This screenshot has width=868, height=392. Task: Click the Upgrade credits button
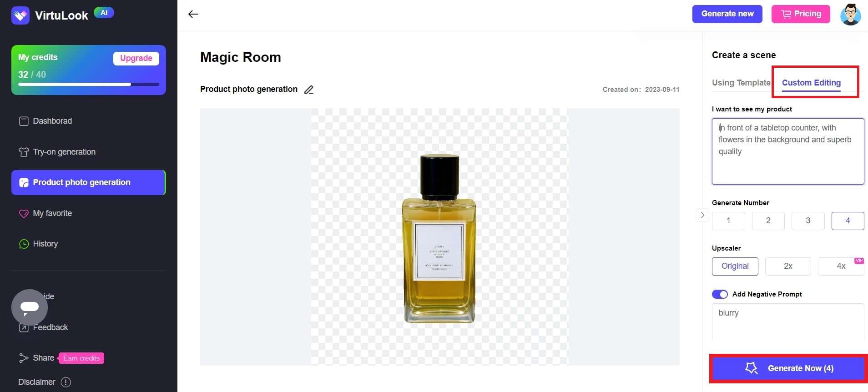pyautogui.click(x=136, y=58)
